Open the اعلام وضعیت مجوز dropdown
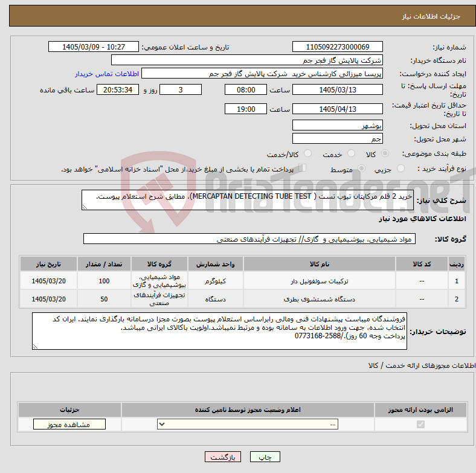 click(x=248, y=424)
